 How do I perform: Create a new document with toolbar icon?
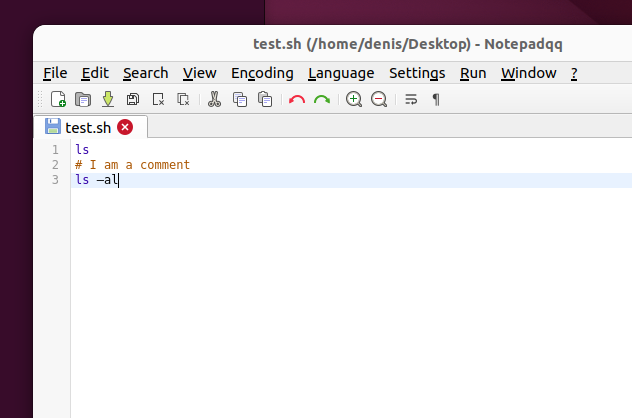click(x=58, y=99)
